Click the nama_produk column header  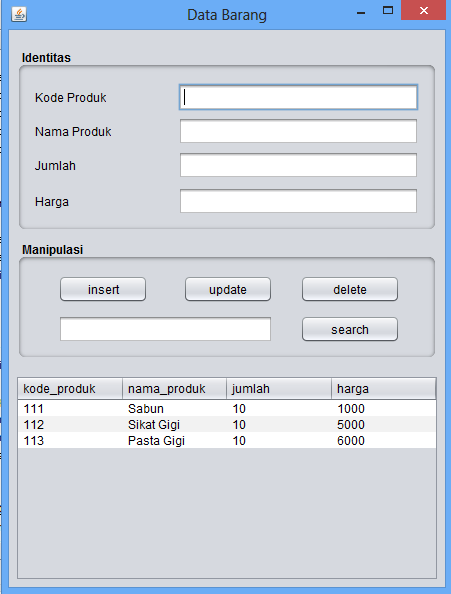point(175,389)
